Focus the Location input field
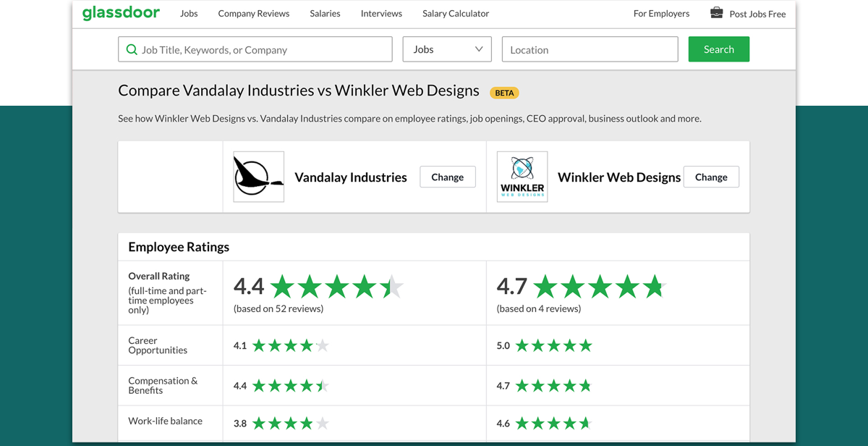 [x=590, y=49]
